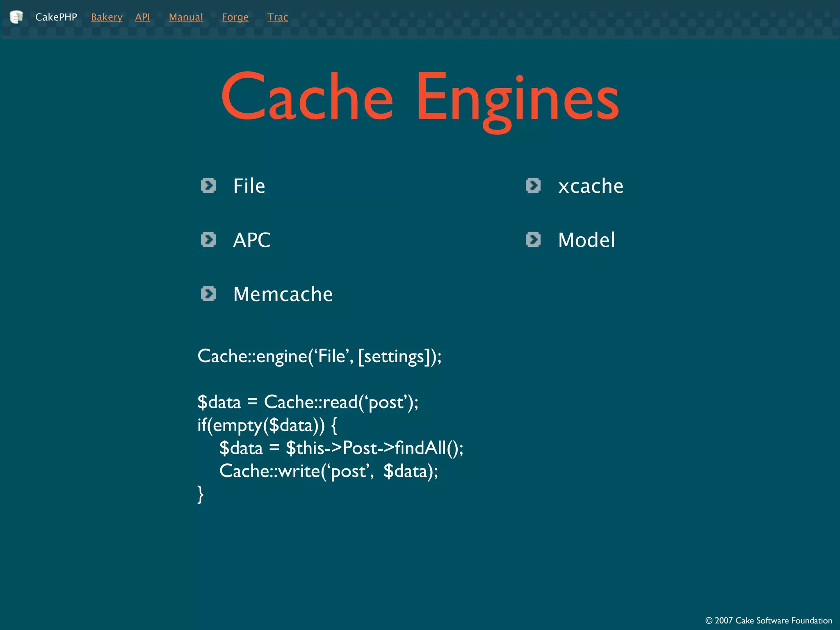Click the if(empty($data)) { line
Viewport: 840px width, 630px height.
pyautogui.click(x=267, y=425)
